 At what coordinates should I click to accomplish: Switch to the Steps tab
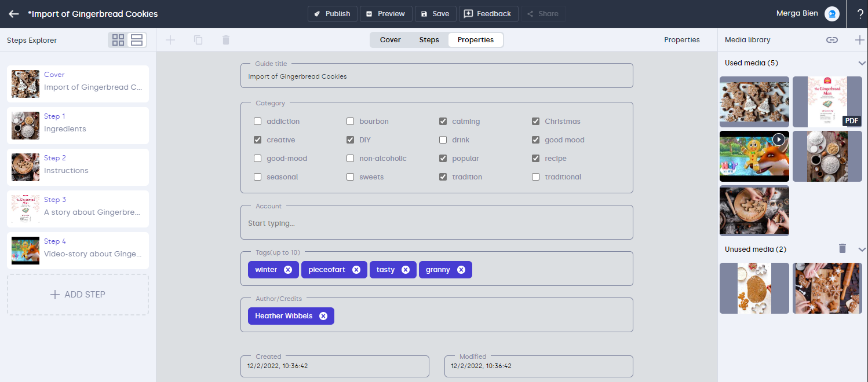point(429,40)
